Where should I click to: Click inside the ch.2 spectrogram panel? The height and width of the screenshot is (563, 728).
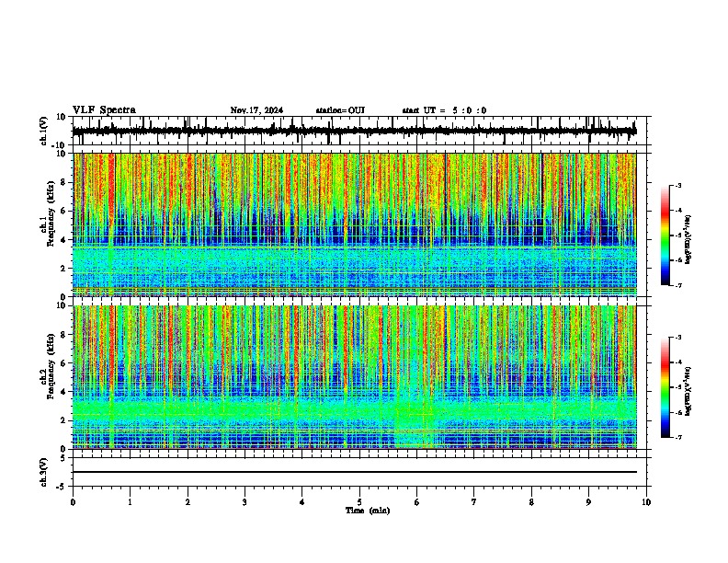click(x=354, y=377)
